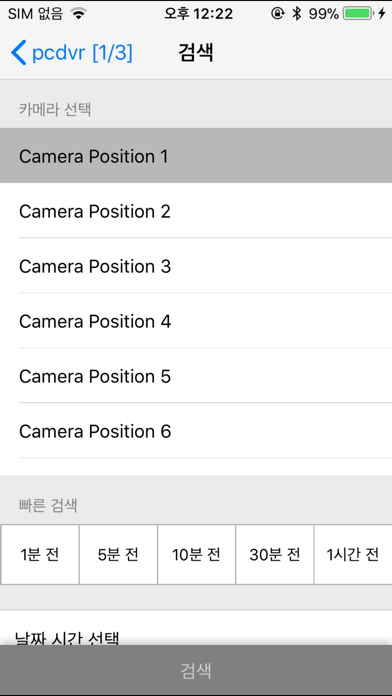The height and width of the screenshot is (696, 392).
Task: Go back to pcdvr [1/3]
Action: point(72,53)
